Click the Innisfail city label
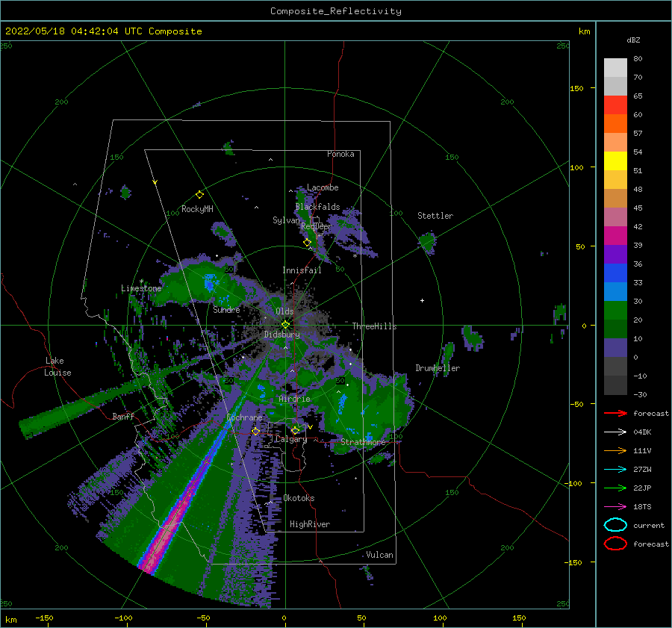The height and width of the screenshot is (628, 672). point(302,270)
